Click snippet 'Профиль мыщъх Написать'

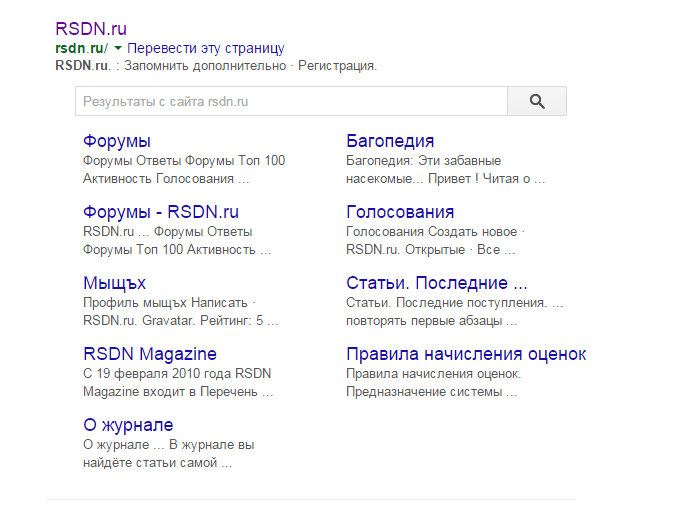click(x=165, y=302)
